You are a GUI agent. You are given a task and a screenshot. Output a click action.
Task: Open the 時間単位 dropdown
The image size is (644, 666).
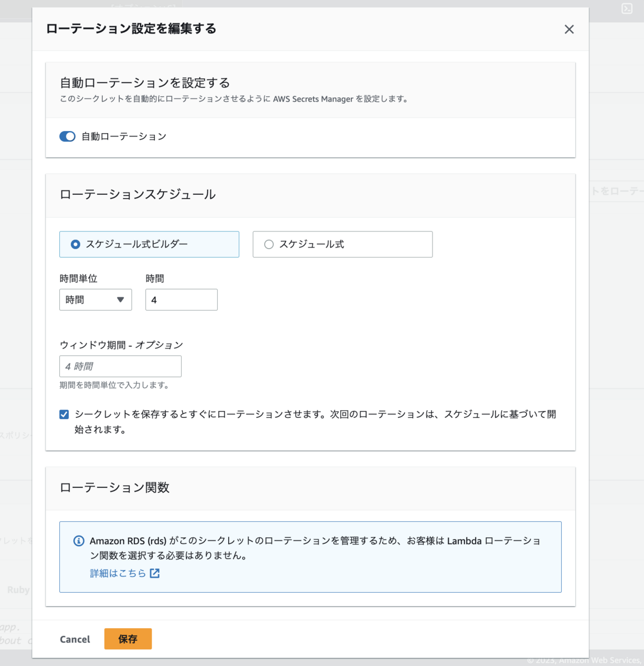click(x=95, y=300)
